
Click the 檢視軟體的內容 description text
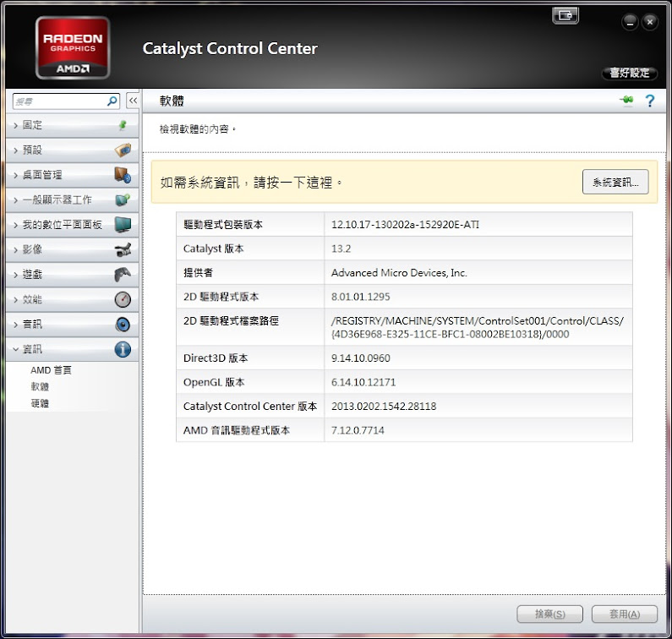click(198, 129)
